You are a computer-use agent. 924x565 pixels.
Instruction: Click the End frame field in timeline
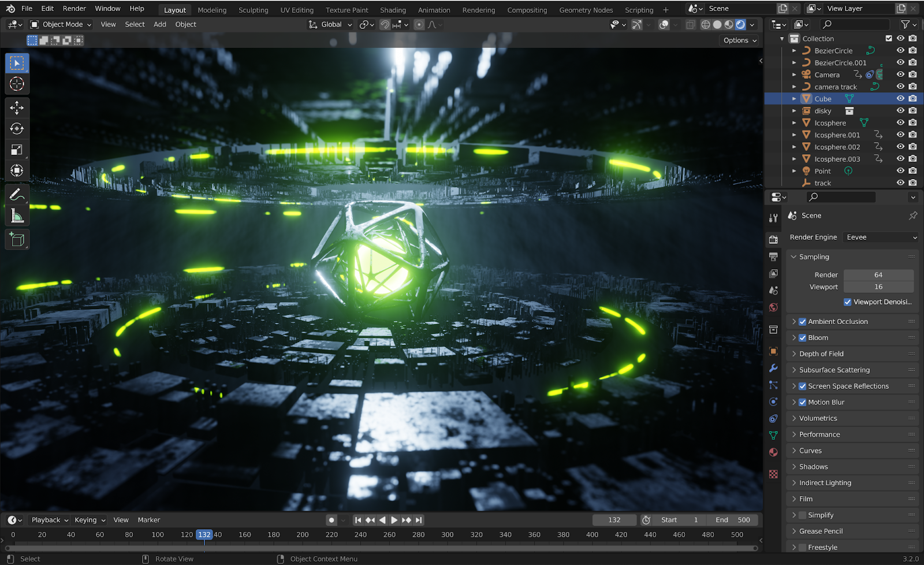(x=733, y=520)
